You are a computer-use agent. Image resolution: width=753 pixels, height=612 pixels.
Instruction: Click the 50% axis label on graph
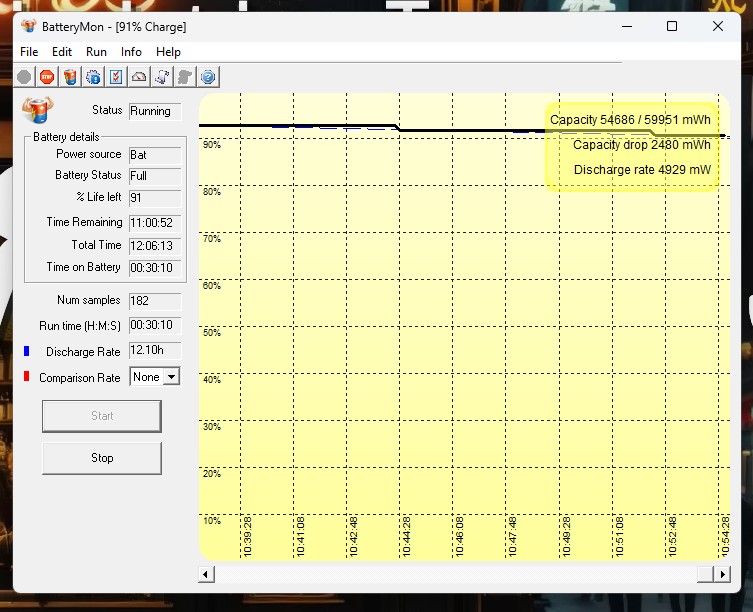tap(212, 332)
